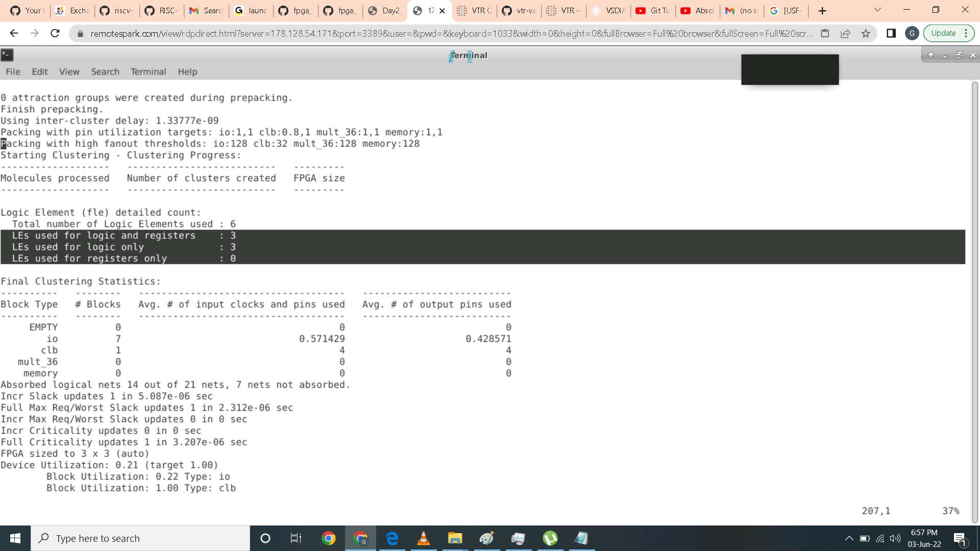
Task: Open the terminal Search menu
Action: point(105,71)
